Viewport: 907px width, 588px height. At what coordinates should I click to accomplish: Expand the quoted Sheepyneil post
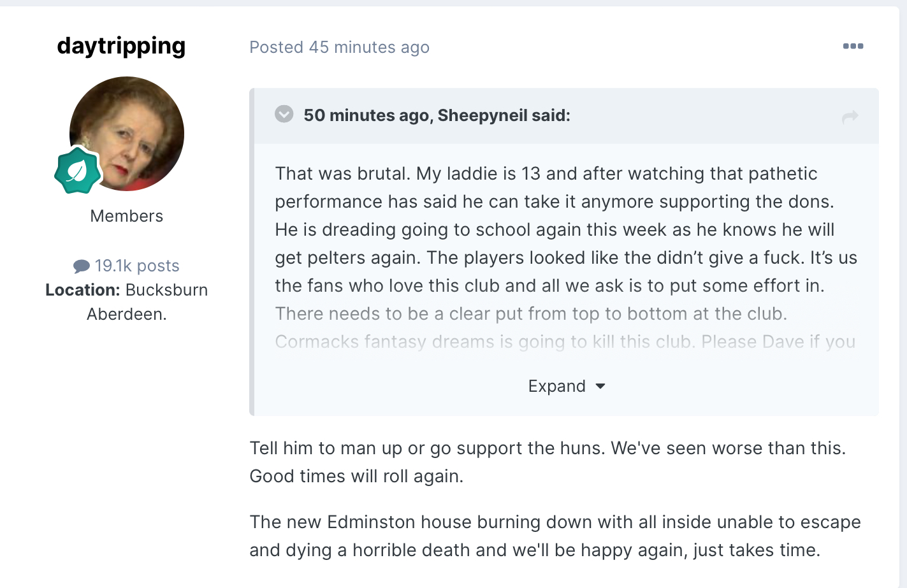(x=556, y=386)
